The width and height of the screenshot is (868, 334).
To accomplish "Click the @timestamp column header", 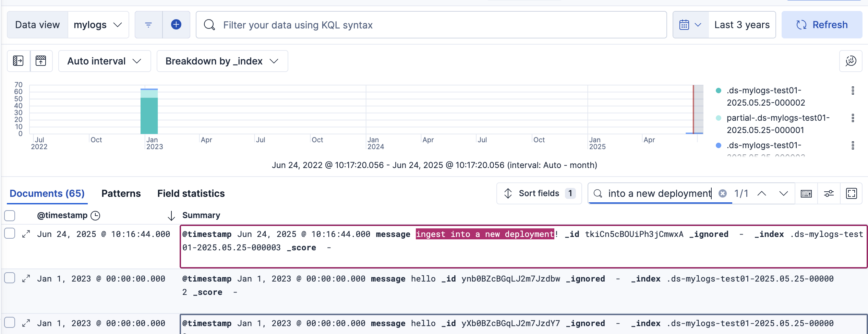I will click(x=62, y=215).
